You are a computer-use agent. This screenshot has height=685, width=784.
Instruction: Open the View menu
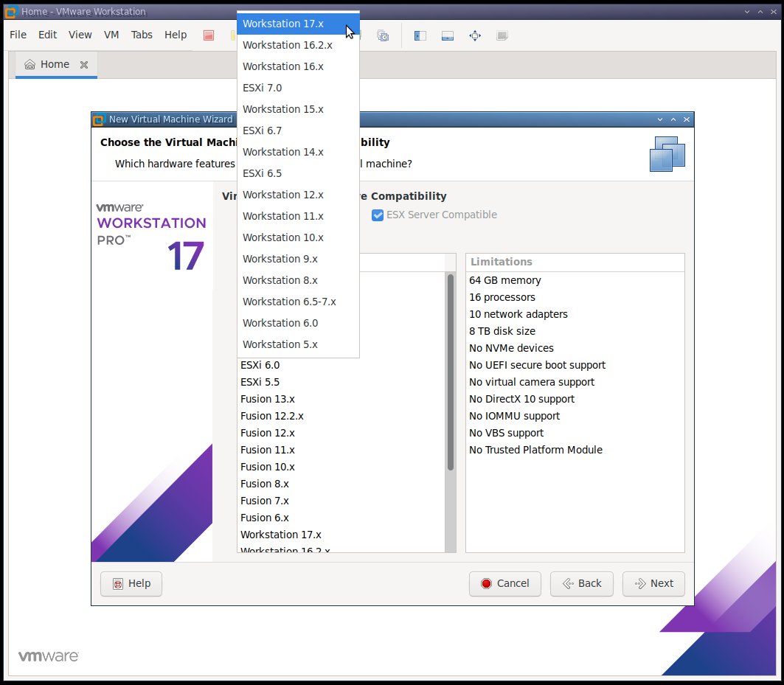pos(80,35)
